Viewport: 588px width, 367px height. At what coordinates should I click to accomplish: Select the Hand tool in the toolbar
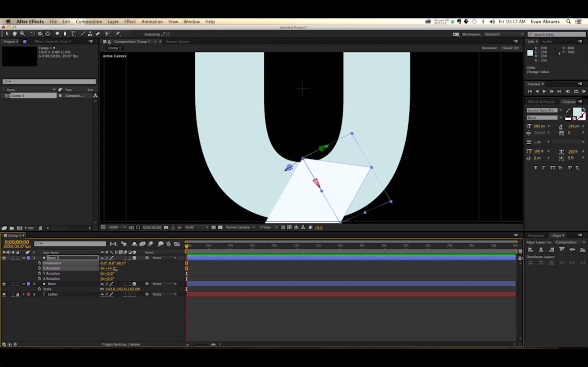(15, 34)
